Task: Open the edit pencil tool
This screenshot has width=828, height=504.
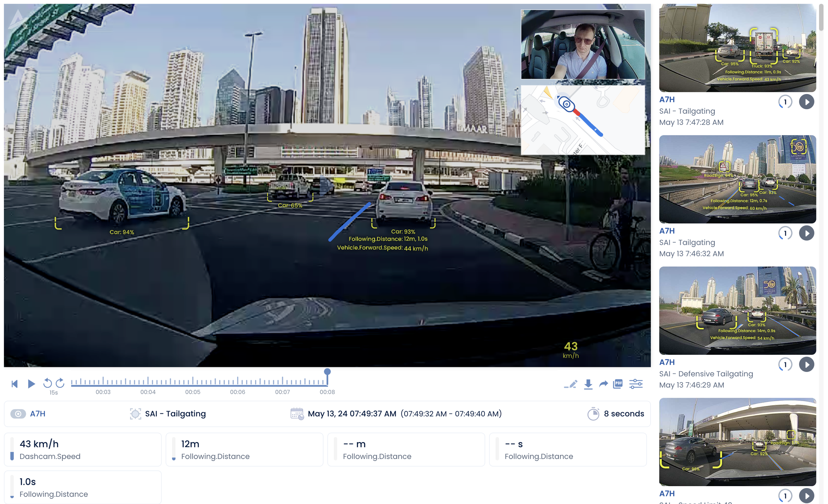Action: 571,384
